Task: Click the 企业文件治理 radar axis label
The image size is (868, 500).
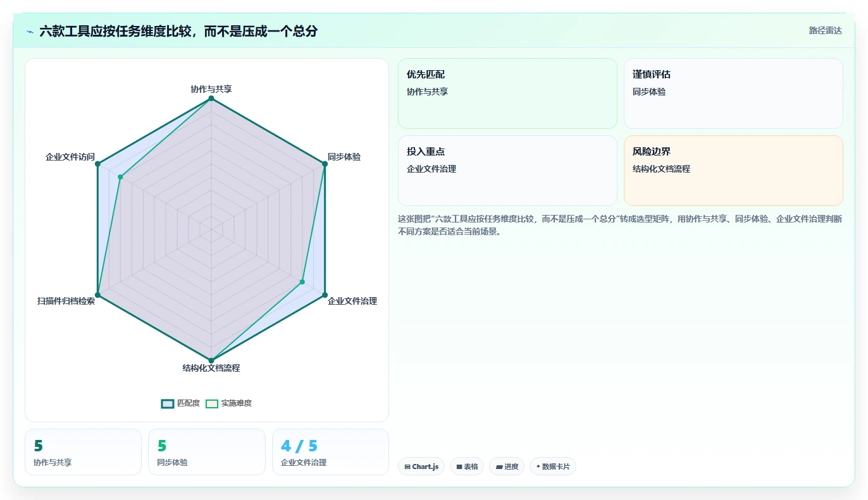Action: [352, 301]
